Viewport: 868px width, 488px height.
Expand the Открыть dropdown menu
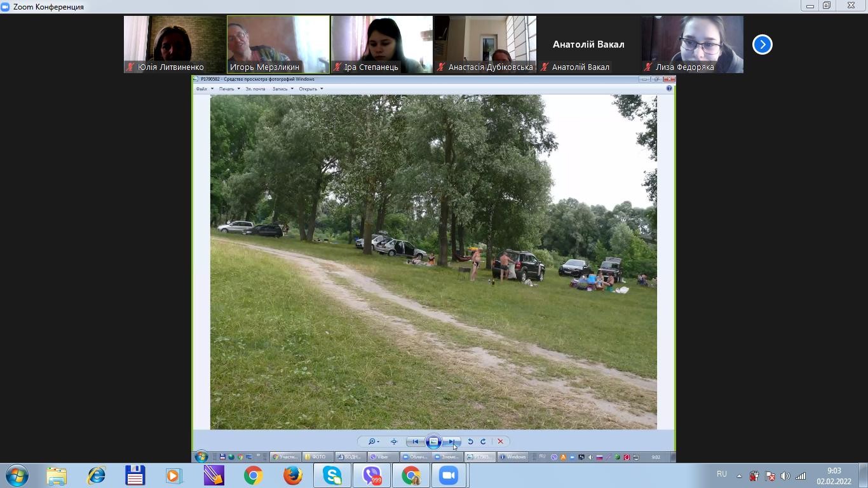tap(311, 89)
